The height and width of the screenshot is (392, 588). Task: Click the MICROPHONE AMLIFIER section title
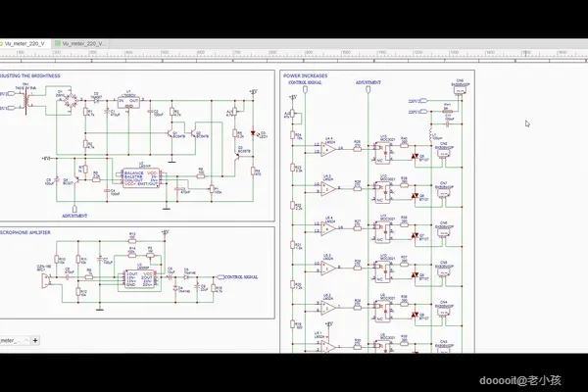pos(25,232)
